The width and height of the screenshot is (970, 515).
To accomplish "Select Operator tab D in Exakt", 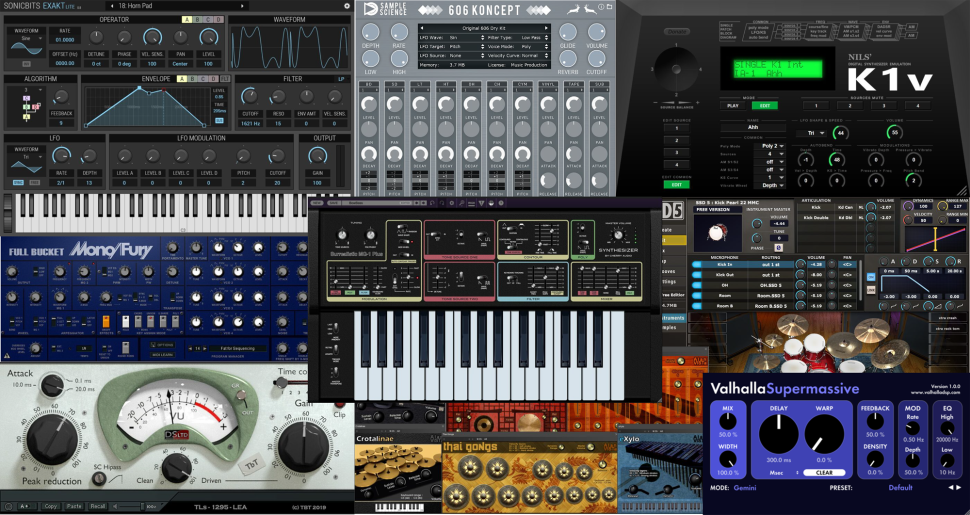I will click(x=218, y=19).
